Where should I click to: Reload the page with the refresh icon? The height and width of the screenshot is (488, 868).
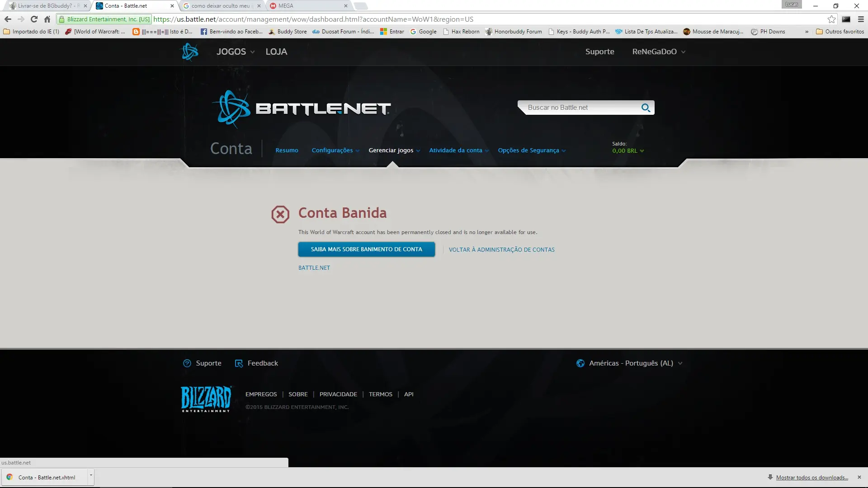click(34, 19)
